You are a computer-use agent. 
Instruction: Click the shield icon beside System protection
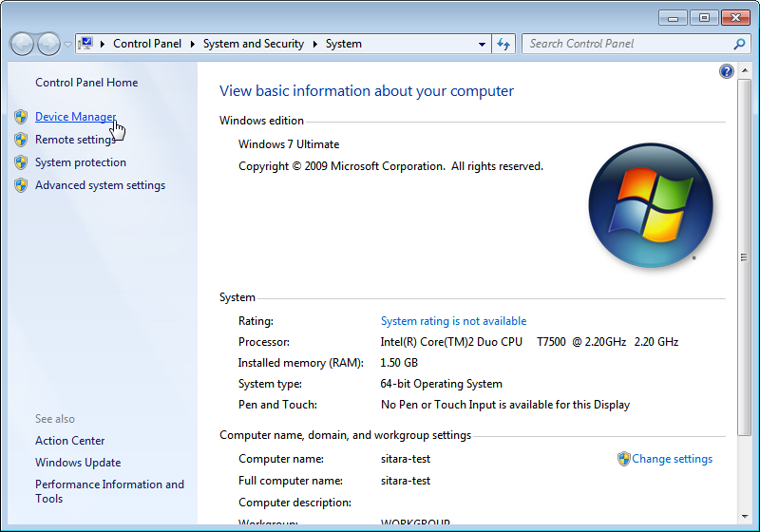21,162
